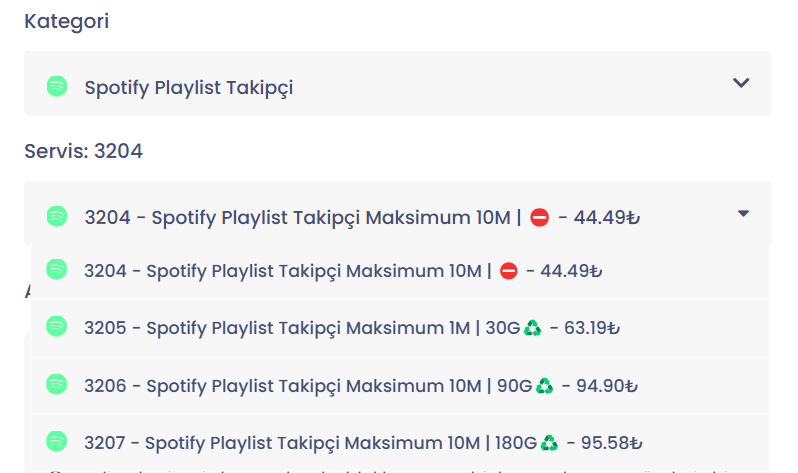Click the 95.58₺ price text
Image resolution: width=798 pixels, height=473 pixels.
point(612,443)
